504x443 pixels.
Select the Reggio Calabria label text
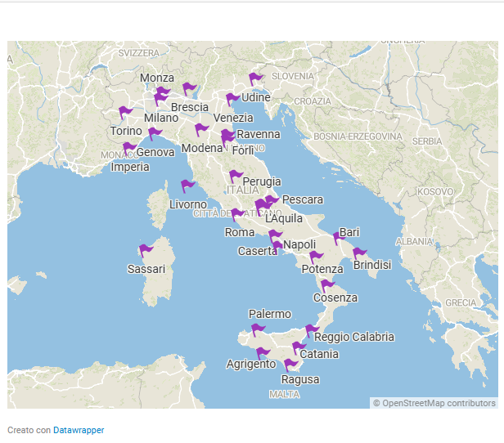point(354,337)
